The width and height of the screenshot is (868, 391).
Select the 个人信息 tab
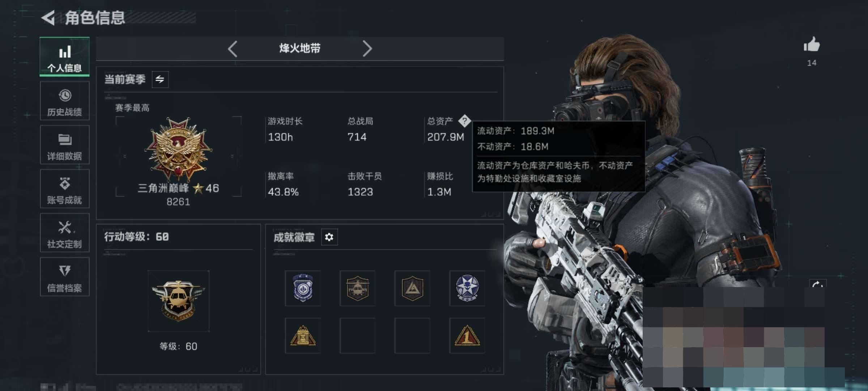click(x=65, y=57)
